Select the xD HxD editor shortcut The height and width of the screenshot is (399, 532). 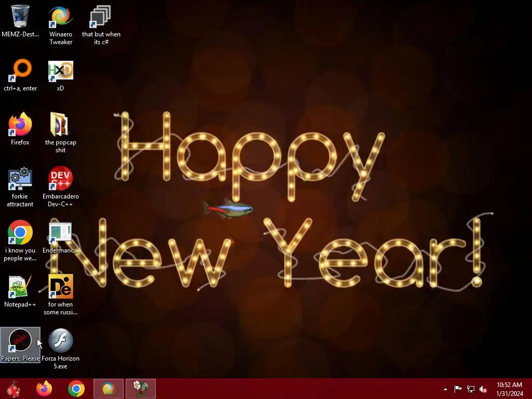(x=60, y=75)
